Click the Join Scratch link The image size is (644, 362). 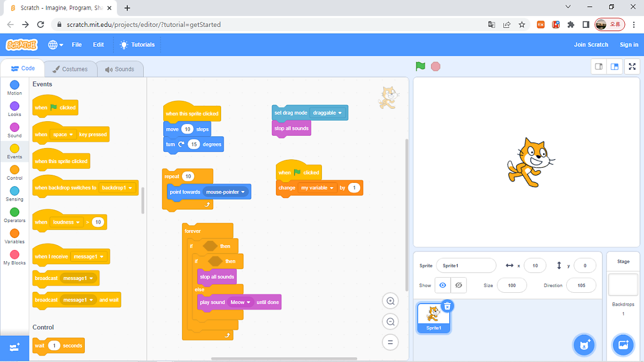tap(591, 45)
